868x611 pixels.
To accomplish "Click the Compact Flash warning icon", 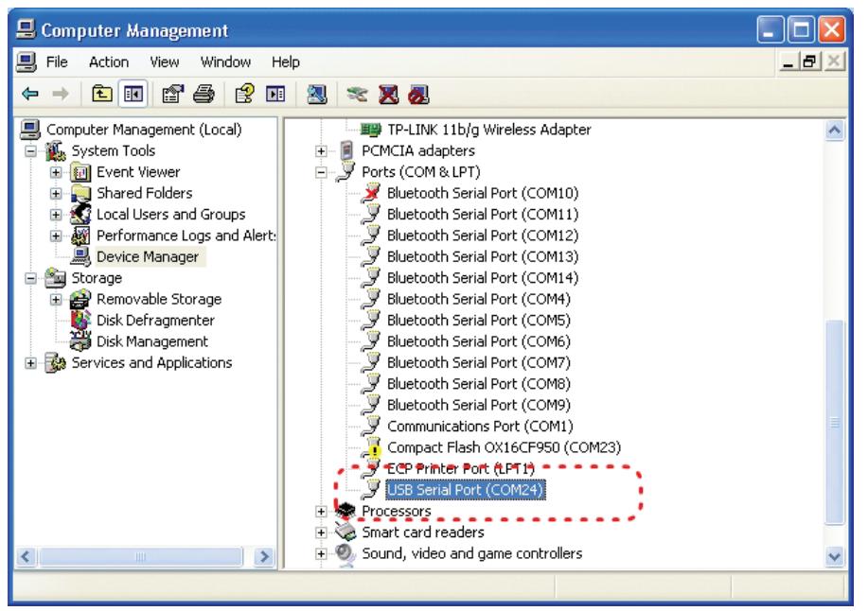I will click(x=373, y=446).
